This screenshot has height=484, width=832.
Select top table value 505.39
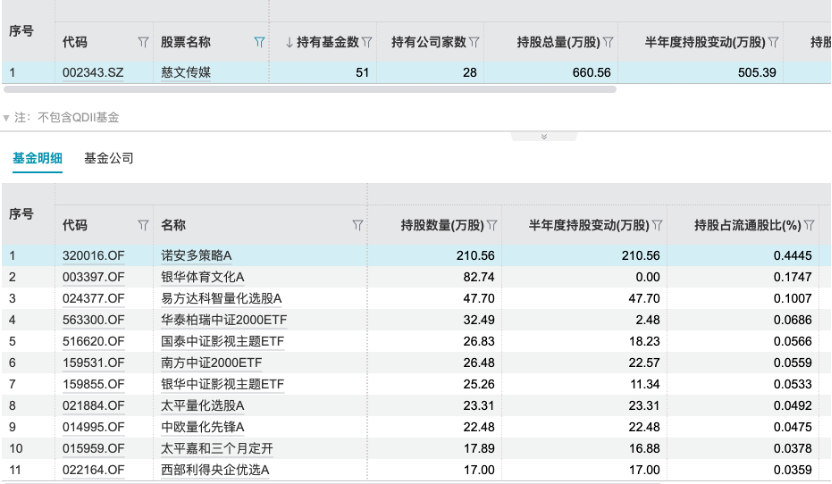click(x=757, y=72)
